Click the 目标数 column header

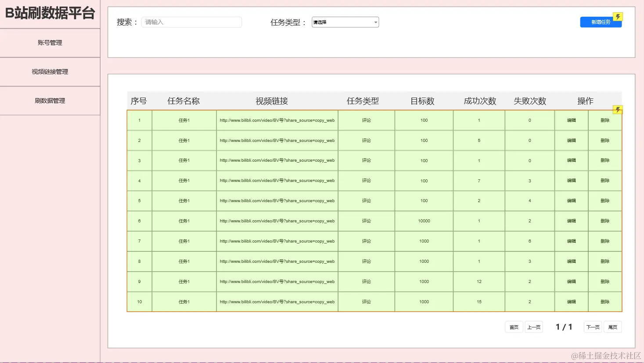click(422, 101)
